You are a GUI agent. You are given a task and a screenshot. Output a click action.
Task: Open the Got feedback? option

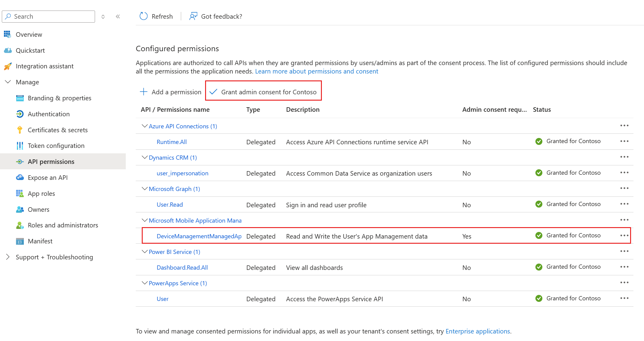[x=216, y=16]
